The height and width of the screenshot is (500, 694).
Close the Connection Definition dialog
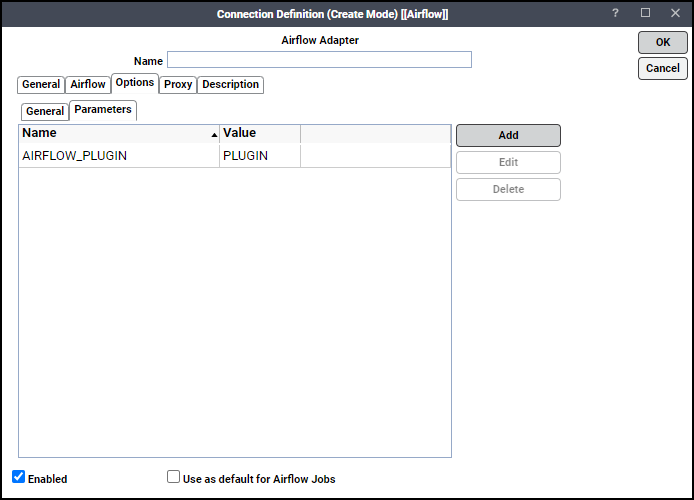point(675,13)
